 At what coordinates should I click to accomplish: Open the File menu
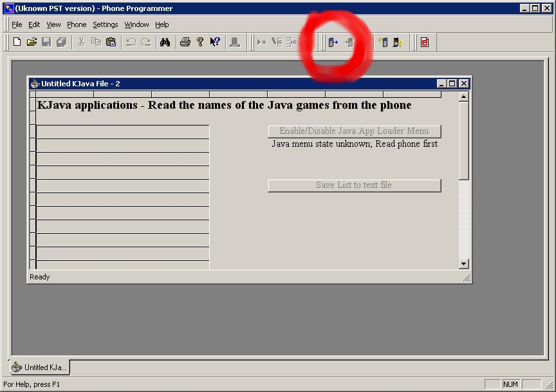[17, 24]
